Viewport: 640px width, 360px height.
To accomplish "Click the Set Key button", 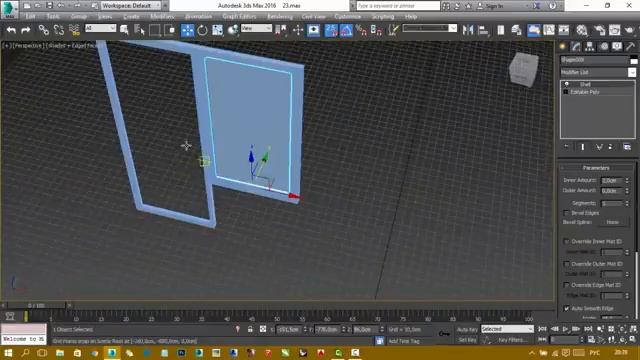I will (x=467, y=340).
